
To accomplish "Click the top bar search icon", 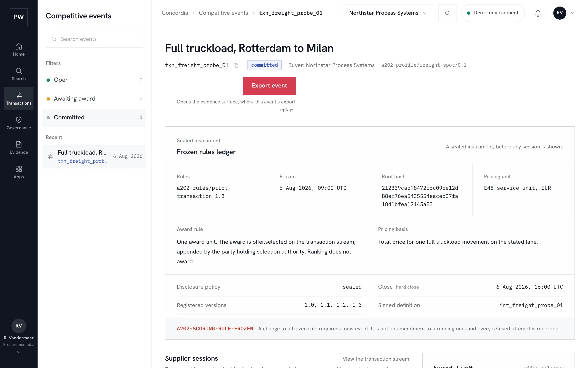I will 447,13.
